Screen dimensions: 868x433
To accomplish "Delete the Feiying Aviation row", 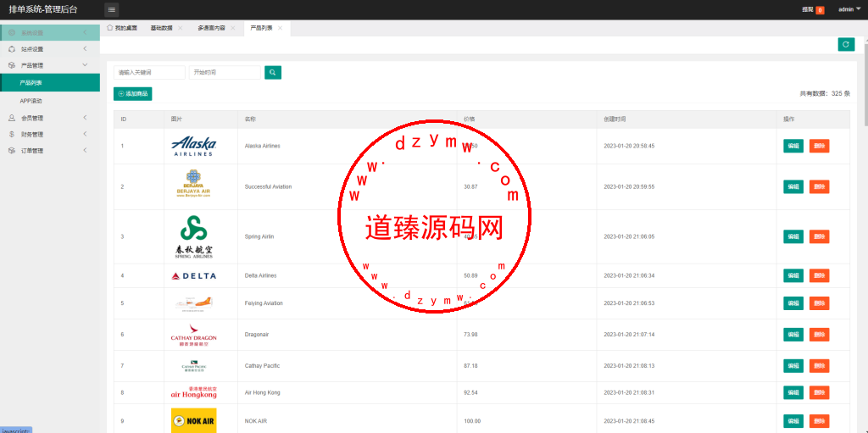I will 820,303.
